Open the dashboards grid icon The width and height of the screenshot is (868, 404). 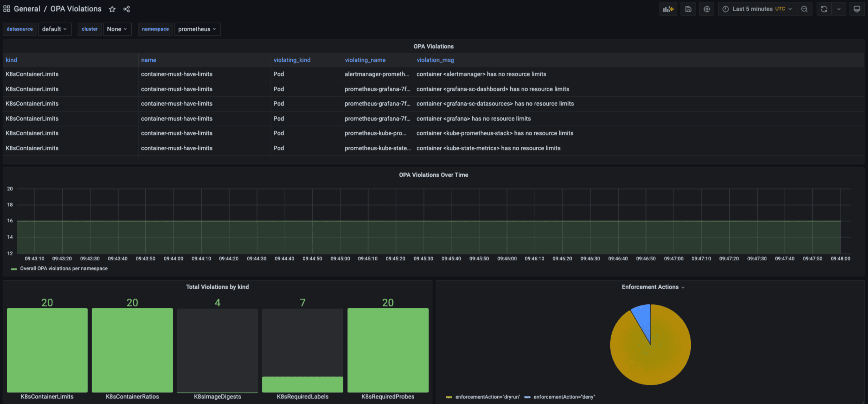pos(7,9)
